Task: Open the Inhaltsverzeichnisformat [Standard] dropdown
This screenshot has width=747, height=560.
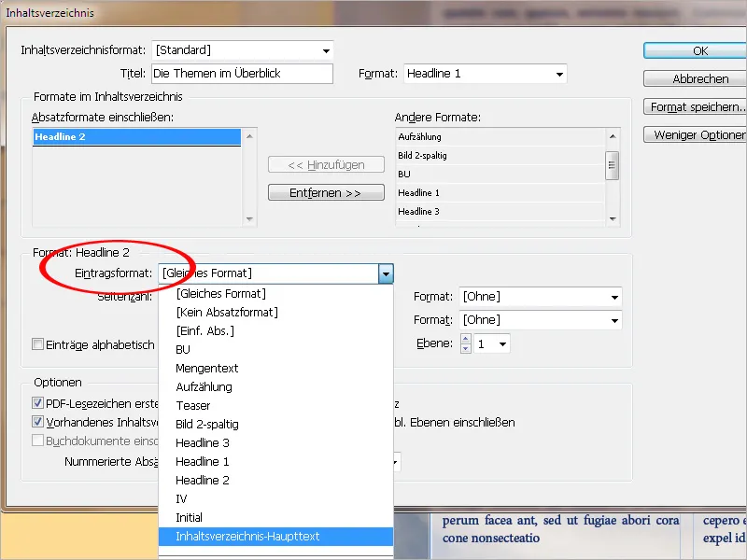Action: coord(243,50)
